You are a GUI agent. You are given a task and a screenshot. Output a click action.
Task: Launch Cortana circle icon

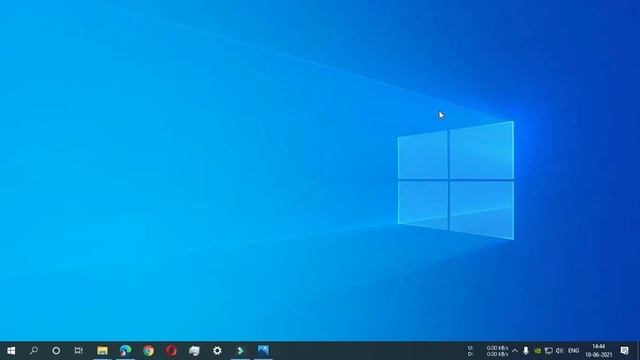[56, 351]
